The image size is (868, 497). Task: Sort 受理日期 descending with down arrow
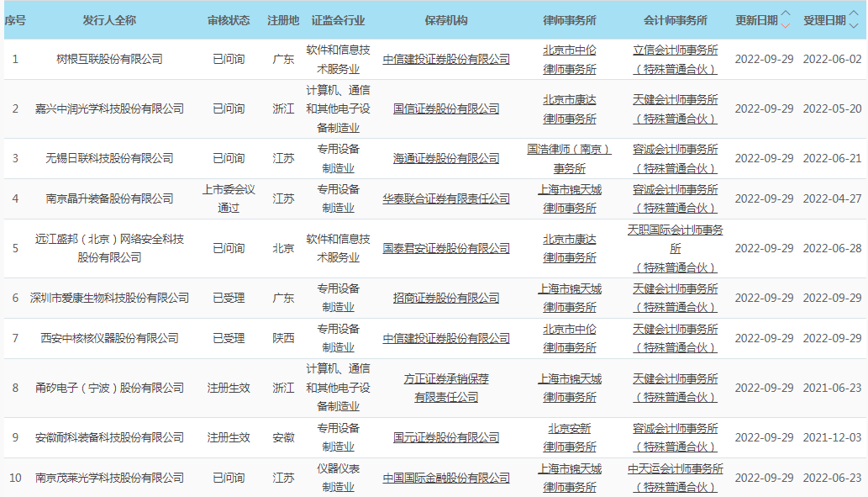tap(855, 25)
